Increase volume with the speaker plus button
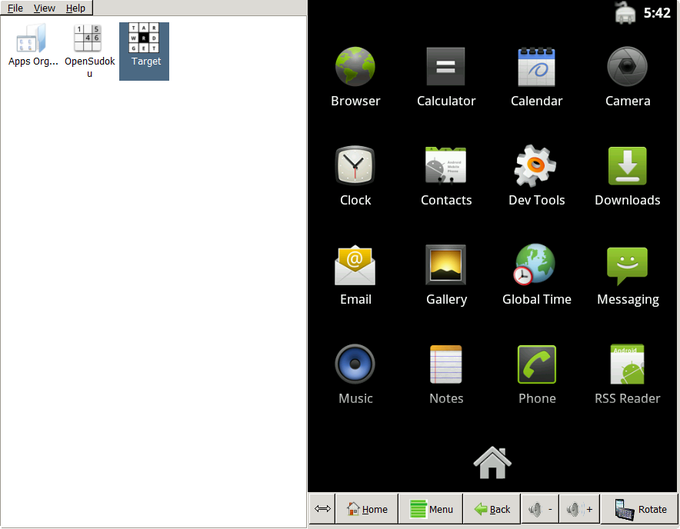The height and width of the screenshot is (529, 680). [x=580, y=509]
